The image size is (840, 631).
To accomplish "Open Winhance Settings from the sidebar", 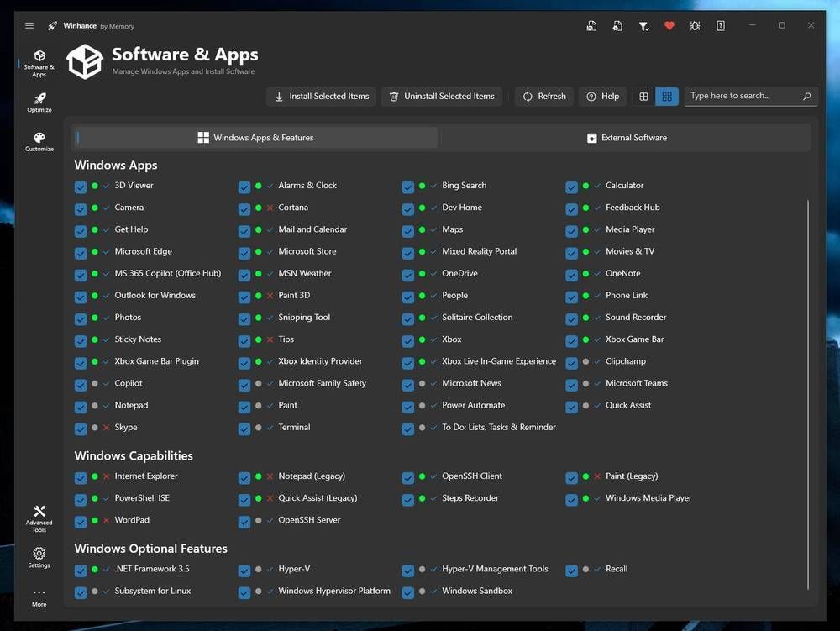I will [x=39, y=555].
